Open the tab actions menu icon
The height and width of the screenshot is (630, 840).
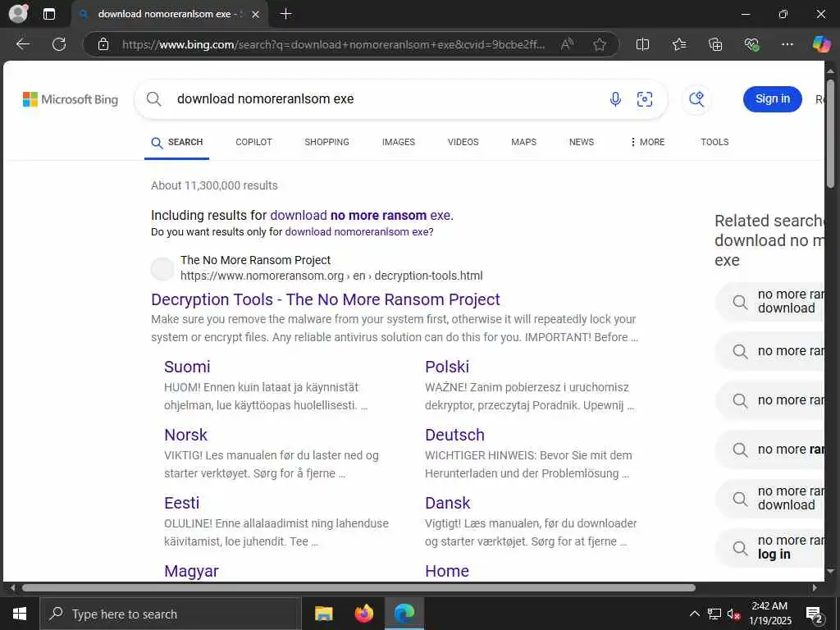coord(48,14)
